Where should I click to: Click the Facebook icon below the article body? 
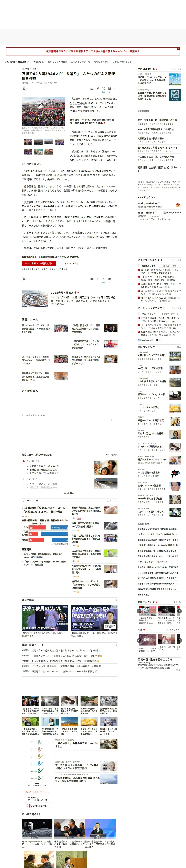point(98,279)
